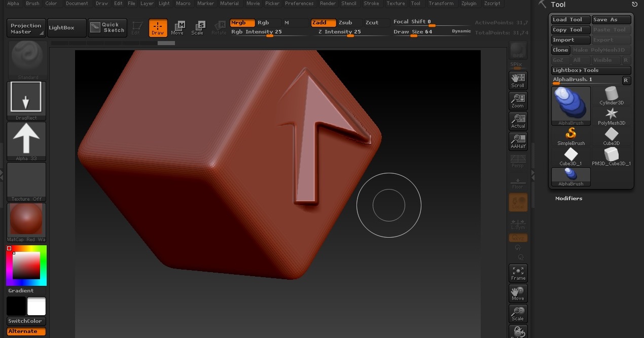Open the Standard brush thumbnail
Screen dimensions: 644x338
click(26, 60)
